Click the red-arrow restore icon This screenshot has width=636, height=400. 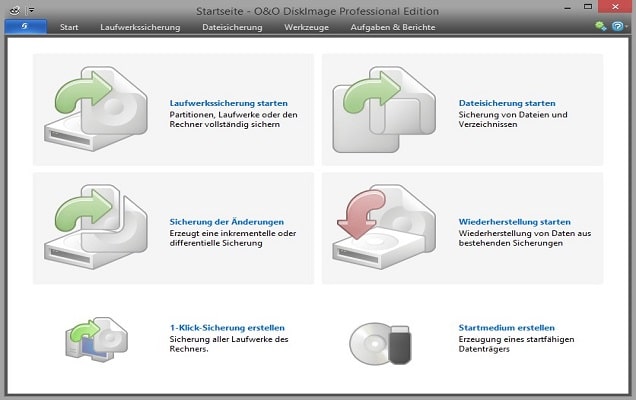point(384,227)
